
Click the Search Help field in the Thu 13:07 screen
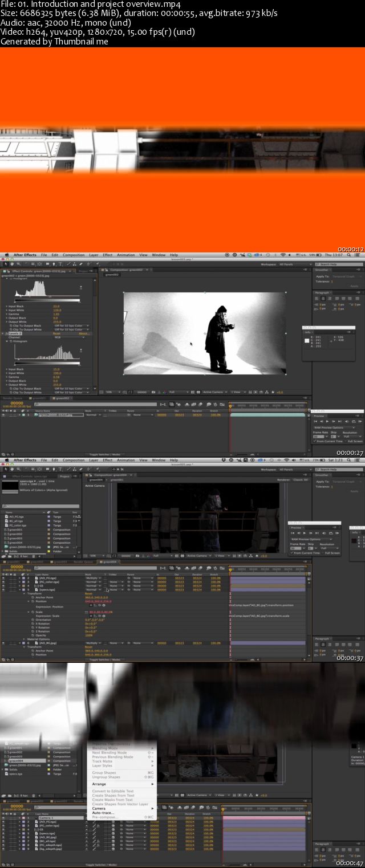[x=340, y=264]
